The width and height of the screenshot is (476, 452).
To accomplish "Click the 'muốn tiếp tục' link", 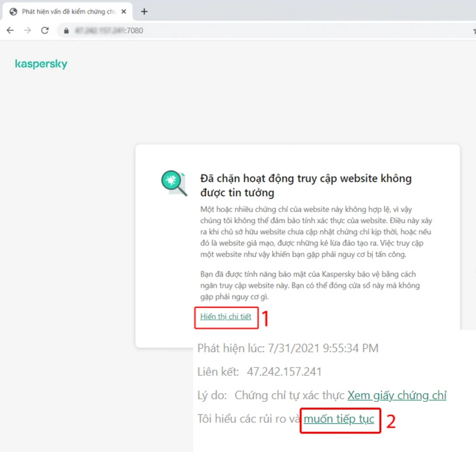I will point(339,419).
